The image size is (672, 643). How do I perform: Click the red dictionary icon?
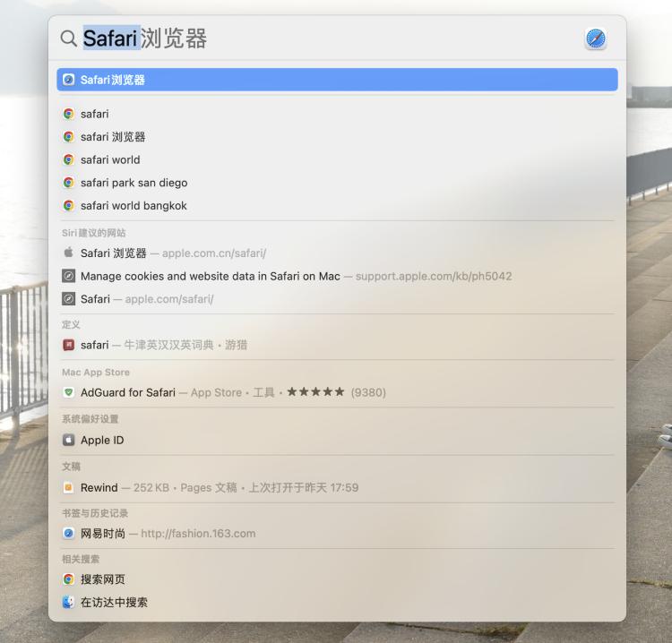click(69, 345)
